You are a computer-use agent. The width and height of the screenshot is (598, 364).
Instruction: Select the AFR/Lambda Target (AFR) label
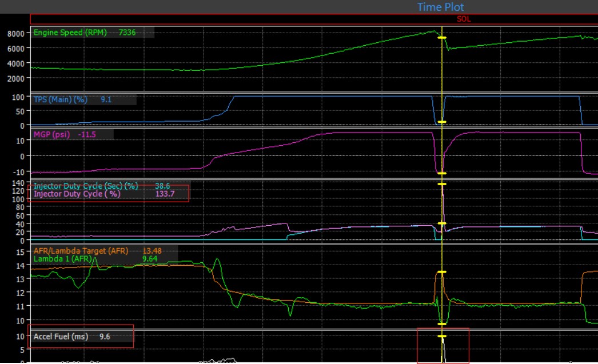(x=81, y=251)
